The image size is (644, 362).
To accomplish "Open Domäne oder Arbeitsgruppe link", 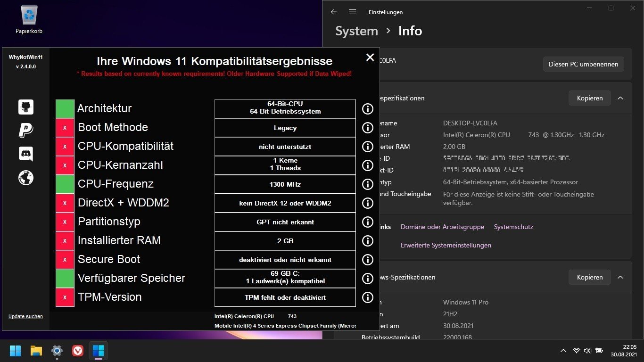I will (x=442, y=227).
